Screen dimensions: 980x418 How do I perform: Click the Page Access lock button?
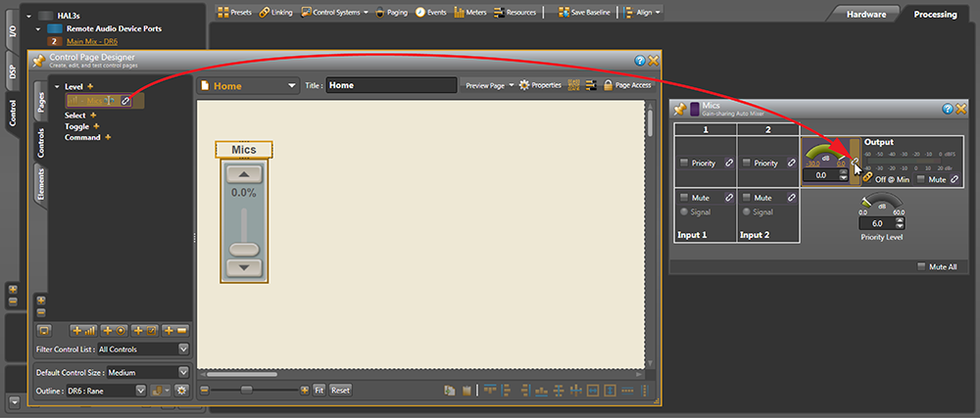click(627, 85)
